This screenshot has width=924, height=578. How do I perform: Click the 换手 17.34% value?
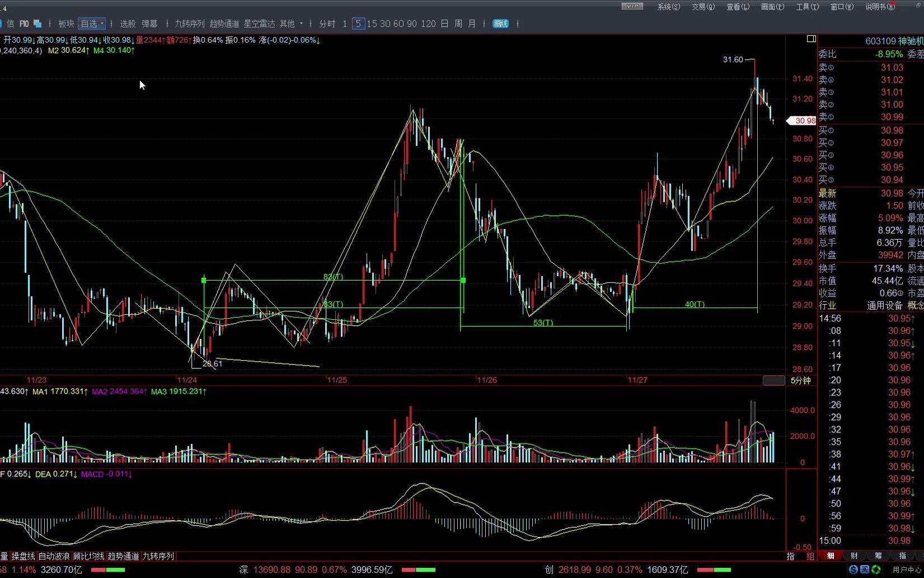(x=888, y=268)
